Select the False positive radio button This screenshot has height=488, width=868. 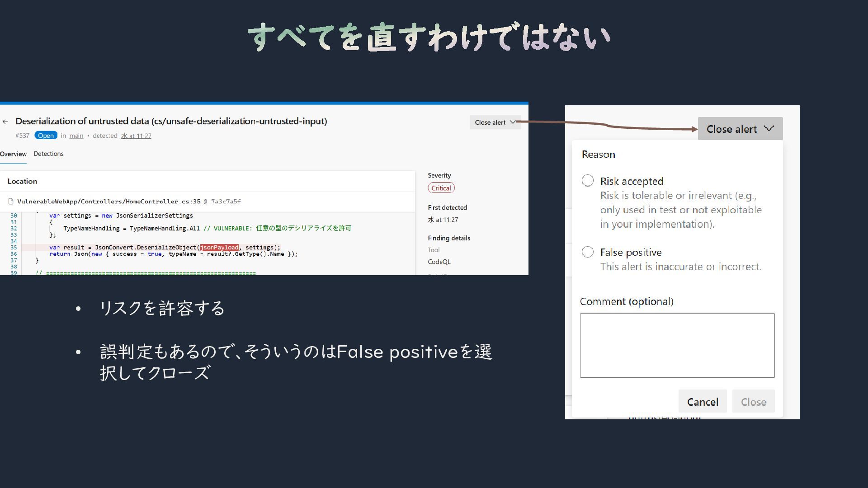[588, 252]
